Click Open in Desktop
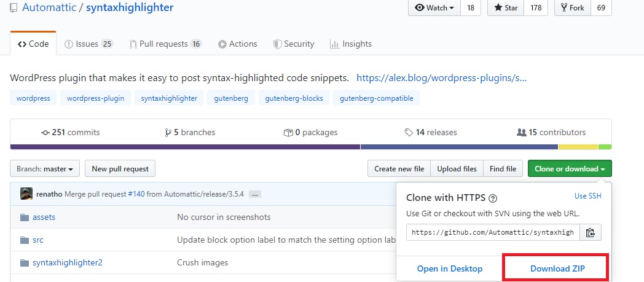Image resolution: width=644 pixels, height=282 pixels. coord(450,268)
